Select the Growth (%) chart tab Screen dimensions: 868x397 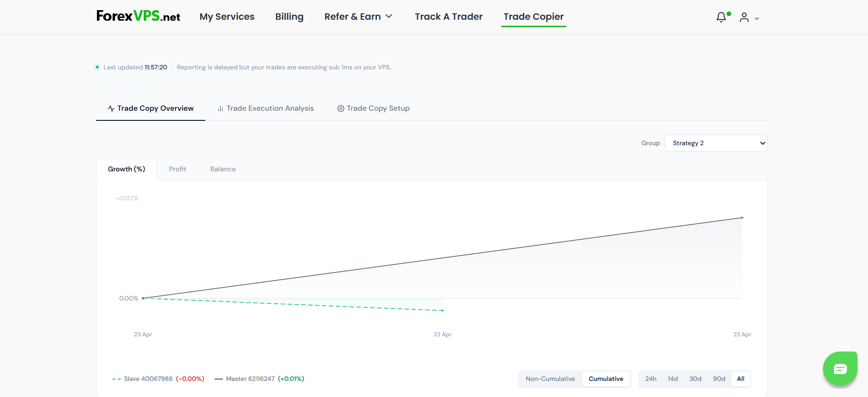click(x=127, y=169)
